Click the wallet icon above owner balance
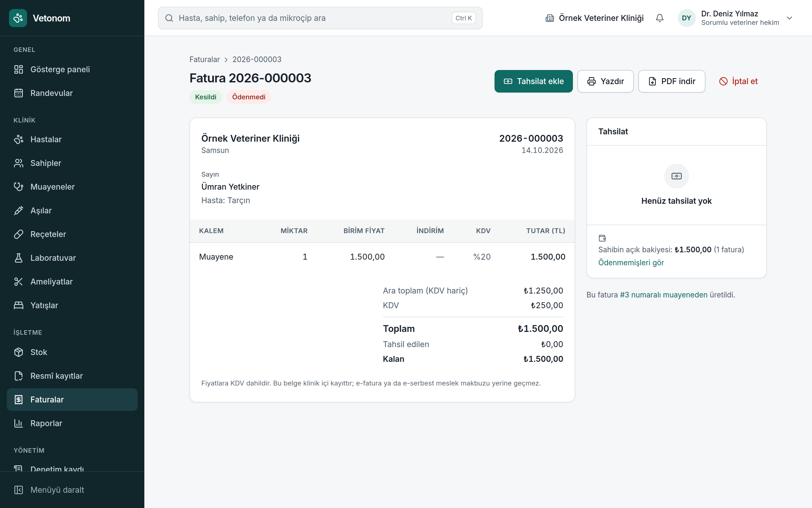The height and width of the screenshot is (508, 812). tap(602, 238)
